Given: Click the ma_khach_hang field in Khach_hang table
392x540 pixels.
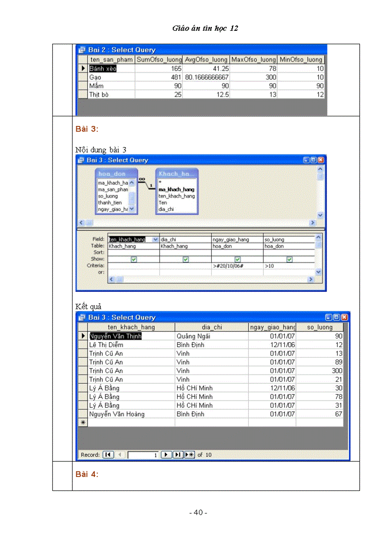Looking at the screenshot, I should (x=176, y=189).
